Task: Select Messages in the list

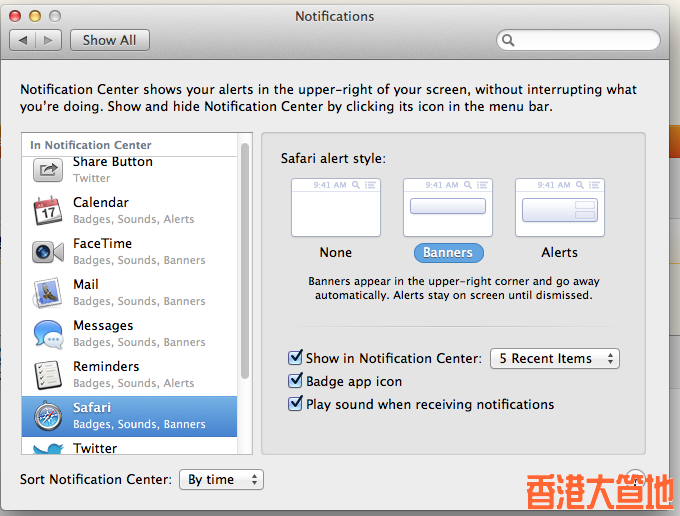Action: (129, 334)
